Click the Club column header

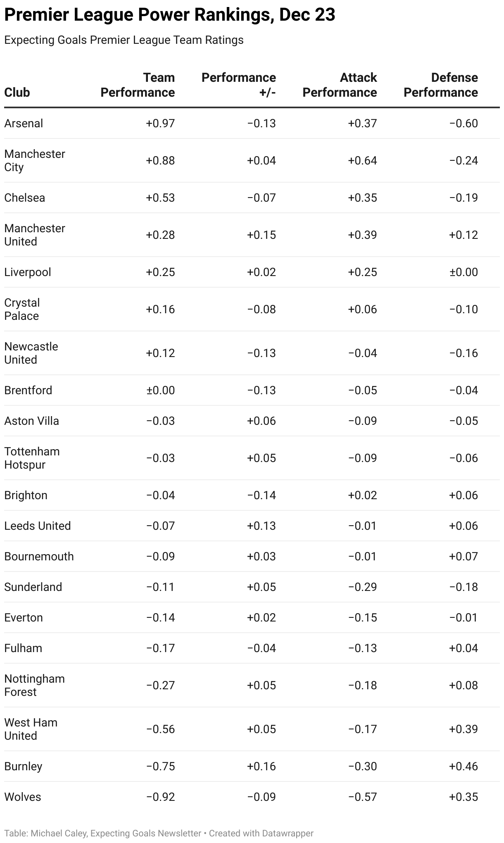click(17, 92)
